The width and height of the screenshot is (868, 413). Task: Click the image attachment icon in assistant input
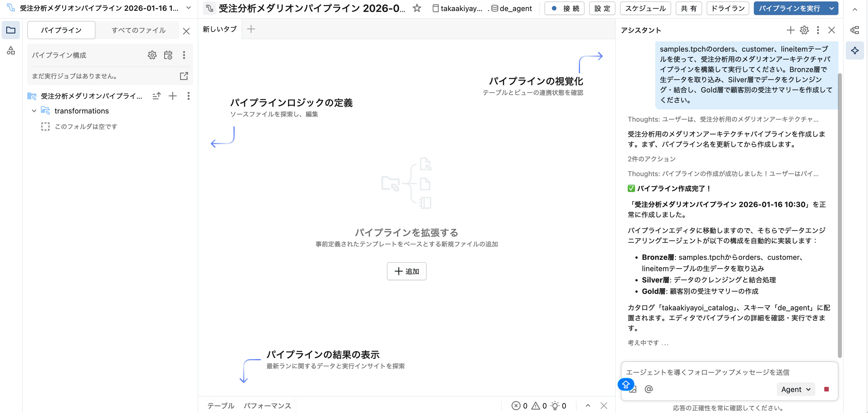click(633, 389)
